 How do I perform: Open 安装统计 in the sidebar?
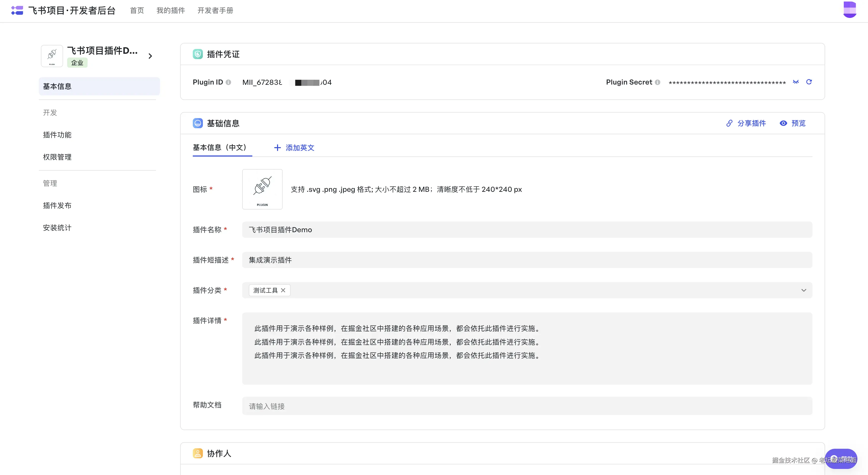pyautogui.click(x=57, y=228)
